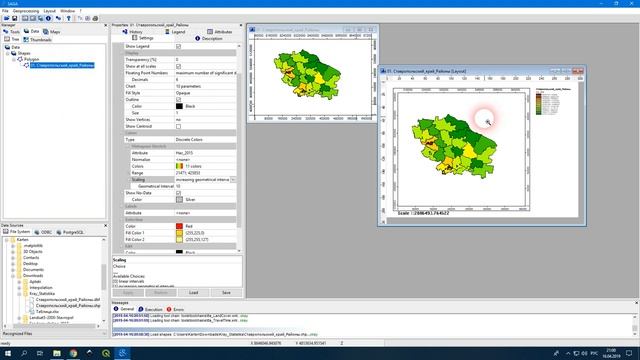Click the Load button

193,293
